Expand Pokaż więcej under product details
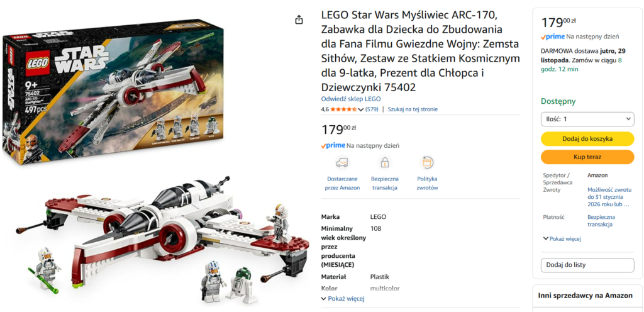The image size is (644, 312). 343,299
